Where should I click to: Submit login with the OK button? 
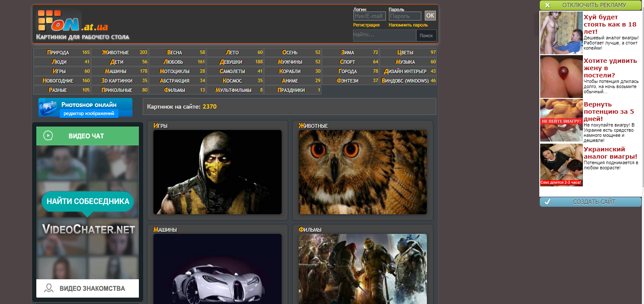click(430, 16)
